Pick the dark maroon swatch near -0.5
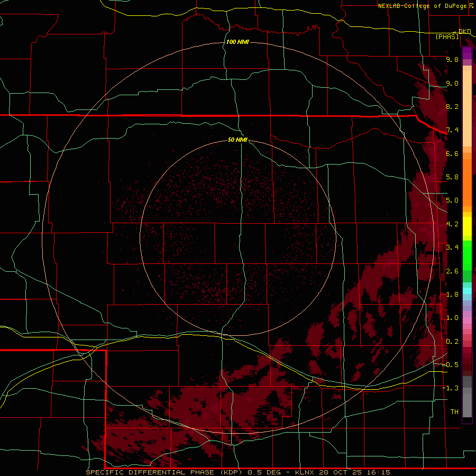 click(x=467, y=364)
